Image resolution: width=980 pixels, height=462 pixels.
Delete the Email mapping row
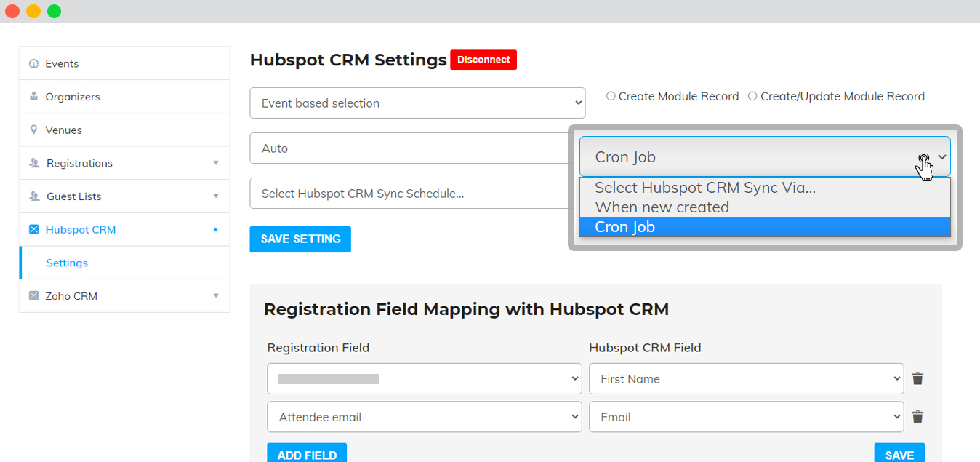[917, 417]
